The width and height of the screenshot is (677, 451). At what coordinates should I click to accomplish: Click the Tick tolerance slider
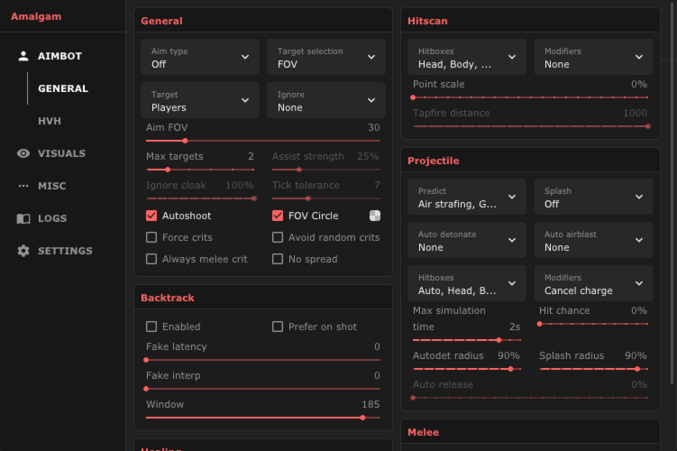(x=326, y=199)
